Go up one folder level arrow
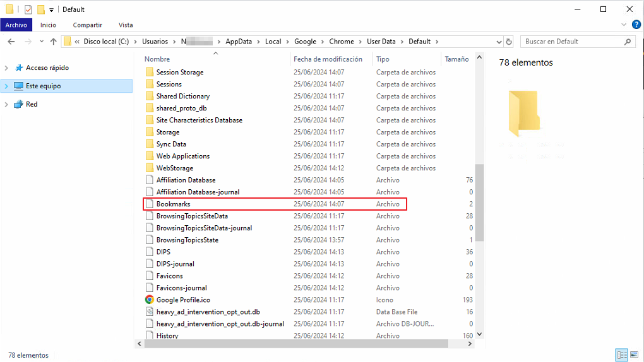The width and height of the screenshot is (644, 362). (54, 42)
